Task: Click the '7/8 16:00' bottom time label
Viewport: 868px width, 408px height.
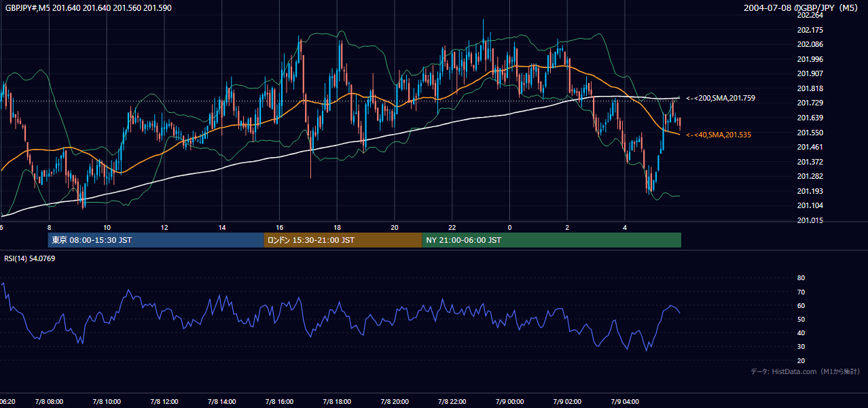Action: (x=279, y=402)
